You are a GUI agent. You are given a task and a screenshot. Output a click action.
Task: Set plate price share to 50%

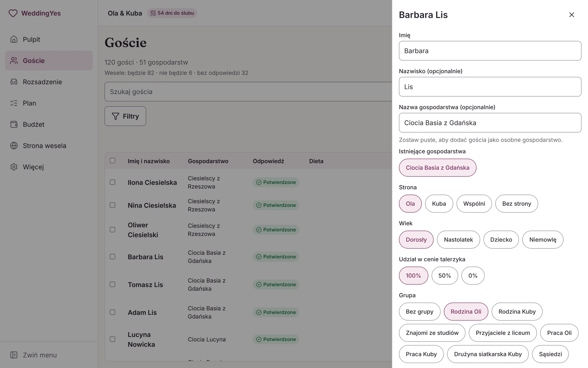click(x=445, y=276)
